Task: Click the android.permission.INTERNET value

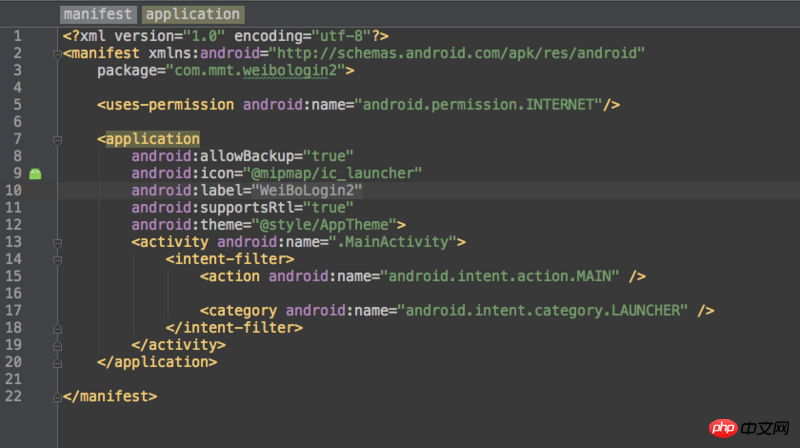Action: 479,104
